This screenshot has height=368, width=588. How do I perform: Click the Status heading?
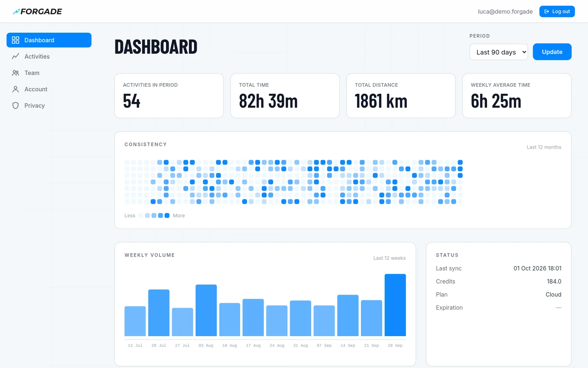click(x=447, y=255)
